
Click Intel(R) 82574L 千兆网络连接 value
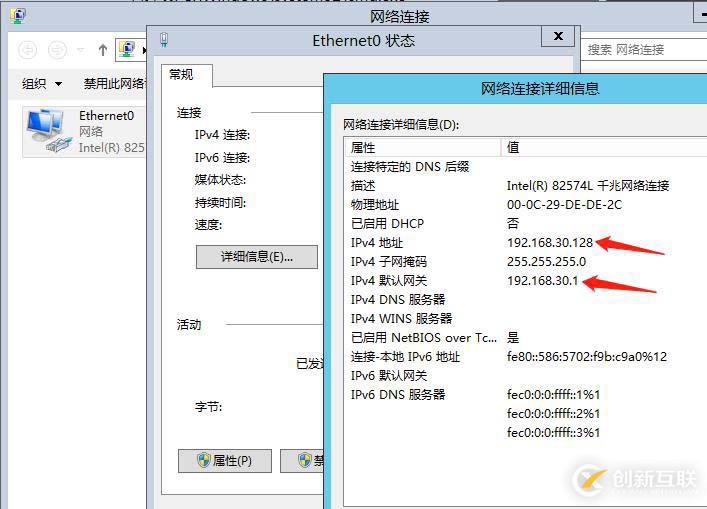[588, 186]
